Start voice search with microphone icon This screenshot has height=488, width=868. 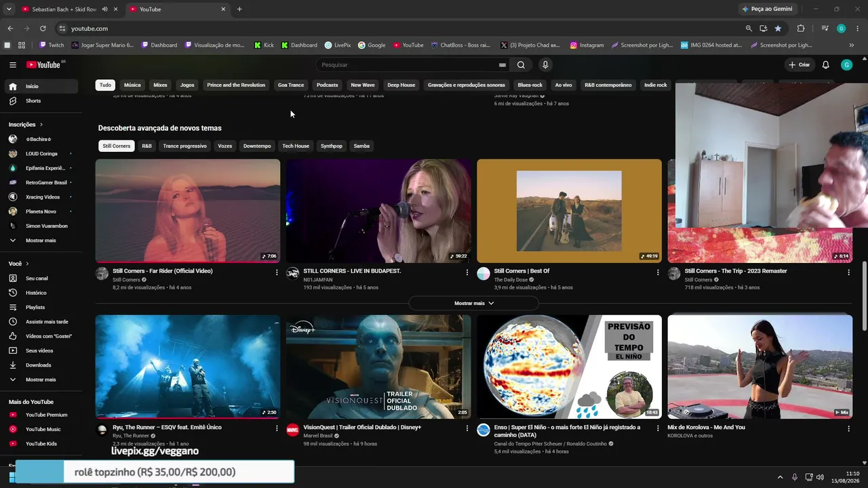click(x=545, y=65)
